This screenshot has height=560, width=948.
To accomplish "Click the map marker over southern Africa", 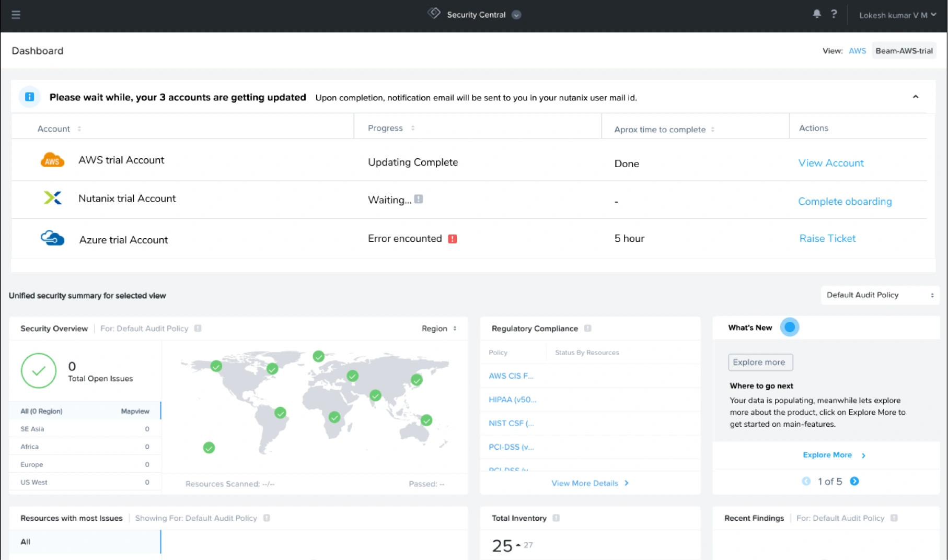I will click(334, 417).
